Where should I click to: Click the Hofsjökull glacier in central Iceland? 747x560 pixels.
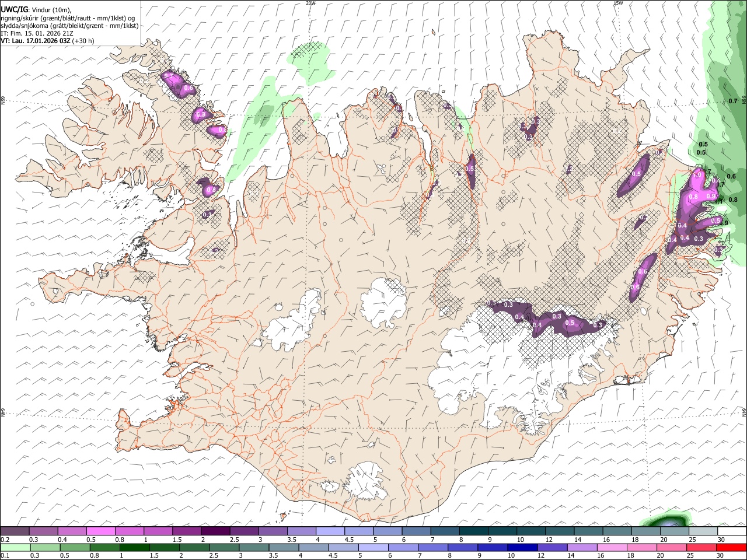pos(384,303)
